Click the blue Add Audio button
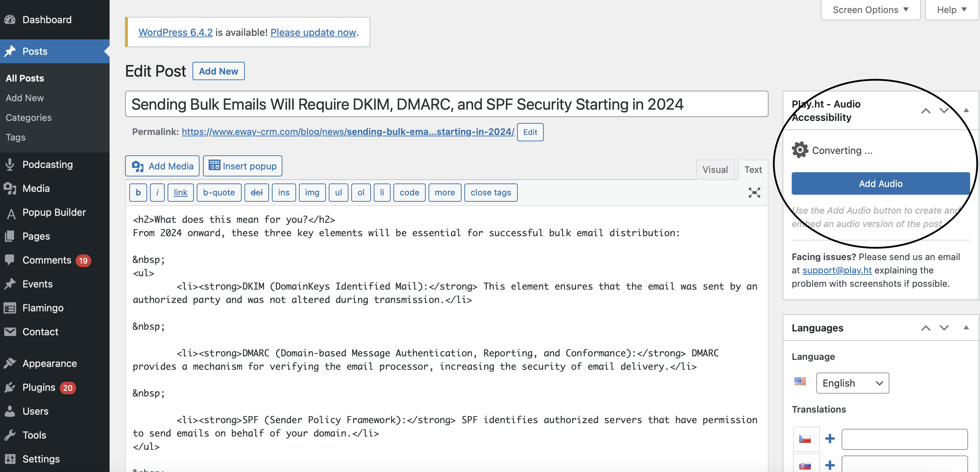The image size is (980, 472). click(x=880, y=183)
